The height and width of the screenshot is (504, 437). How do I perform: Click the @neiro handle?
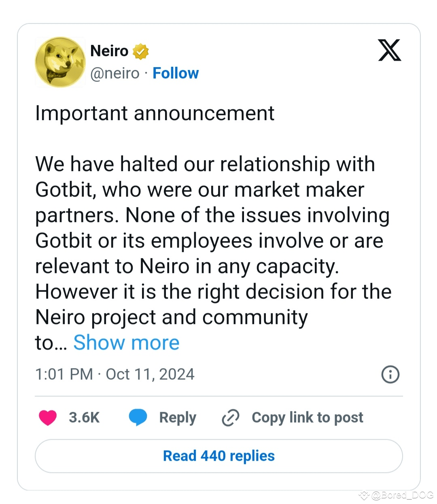click(x=115, y=73)
